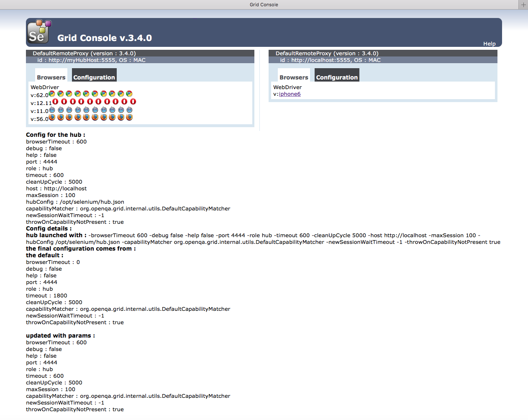Image resolution: width=528 pixels, height=420 pixels.
Task: Click 'the final configuration comes from :' heading
Action: (x=81, y=249)
